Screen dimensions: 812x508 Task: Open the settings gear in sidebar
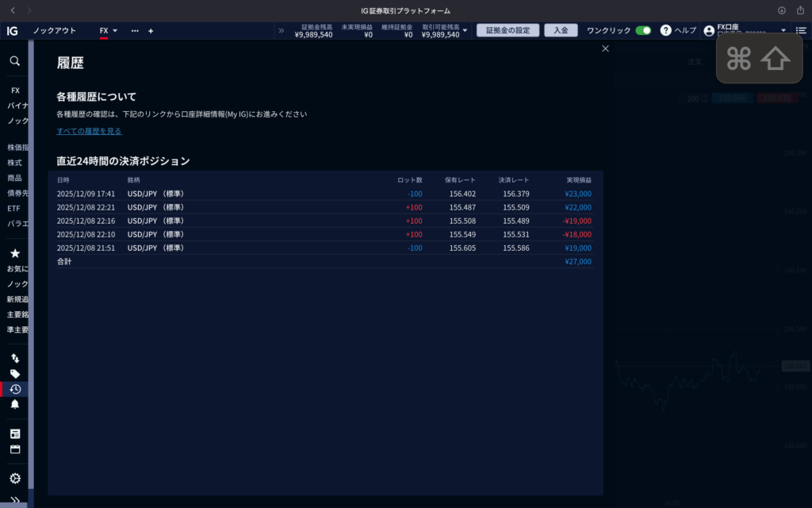click(x=14, y=479)
